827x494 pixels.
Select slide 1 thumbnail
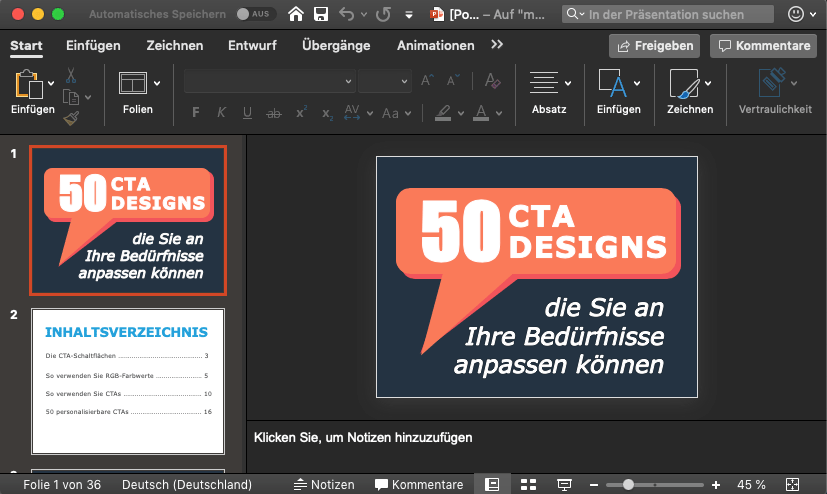[x=128, y=220]
